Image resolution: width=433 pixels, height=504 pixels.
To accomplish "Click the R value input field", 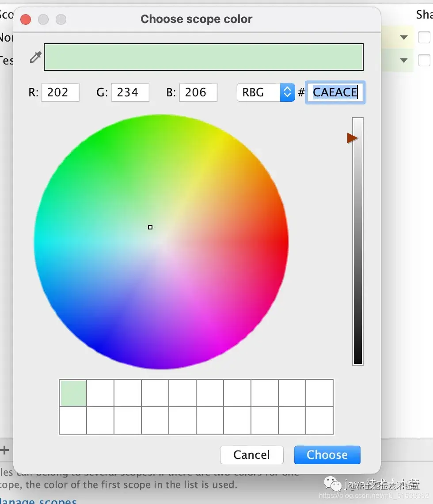I will pyautogui.click(x=61, y=92).
